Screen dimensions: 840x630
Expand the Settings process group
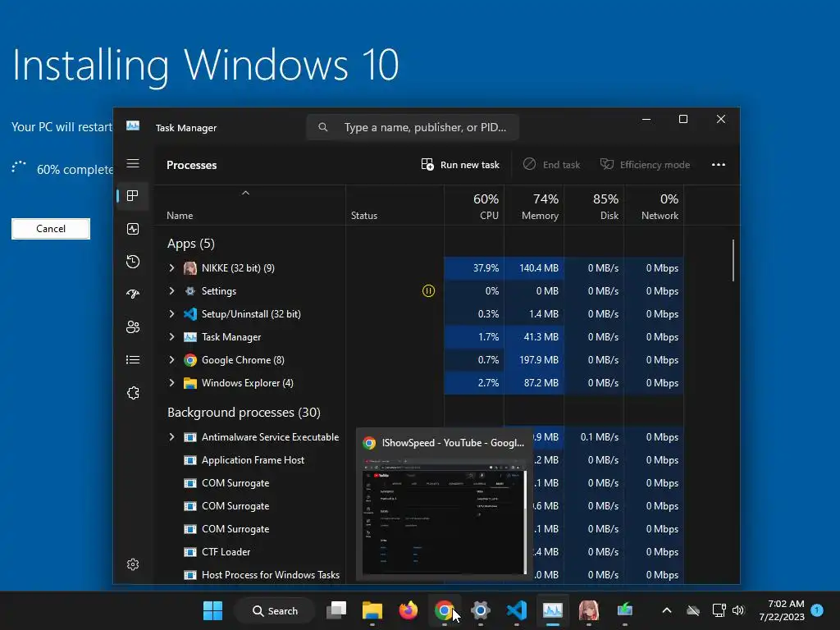(x=171, y=291)
